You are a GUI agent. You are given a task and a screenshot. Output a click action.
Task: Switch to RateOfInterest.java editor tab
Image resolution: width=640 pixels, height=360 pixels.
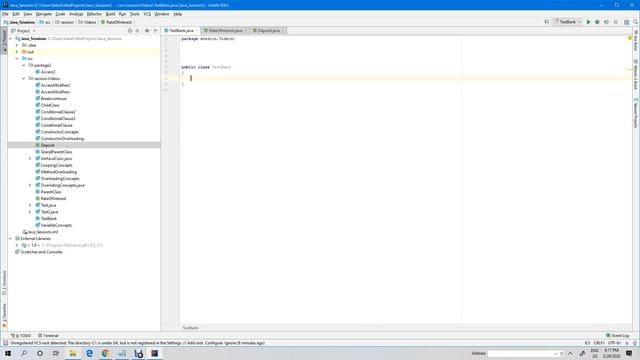[225, 31]
